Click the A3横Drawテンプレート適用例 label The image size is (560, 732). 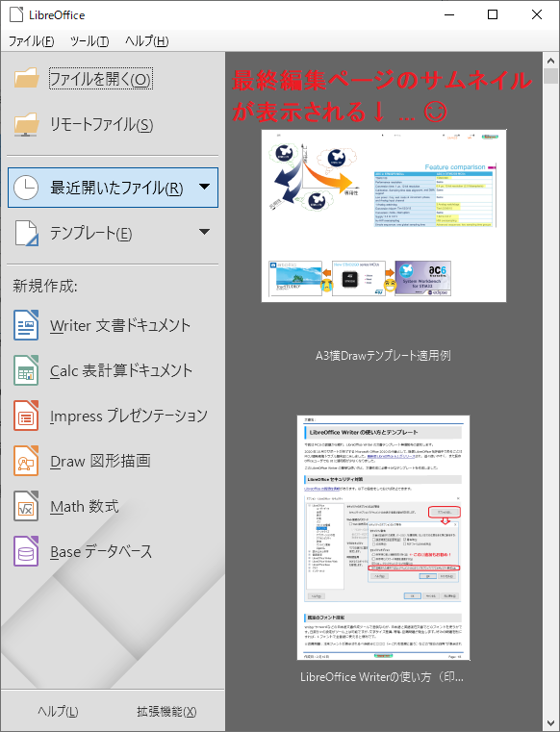pyautogui.click(x=384, y=356)
